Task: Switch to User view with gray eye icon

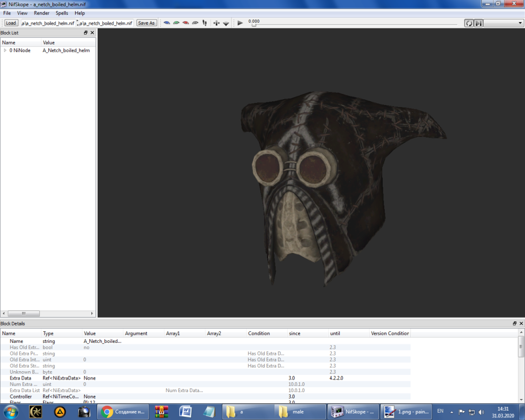Action: [x=195, y=23]
